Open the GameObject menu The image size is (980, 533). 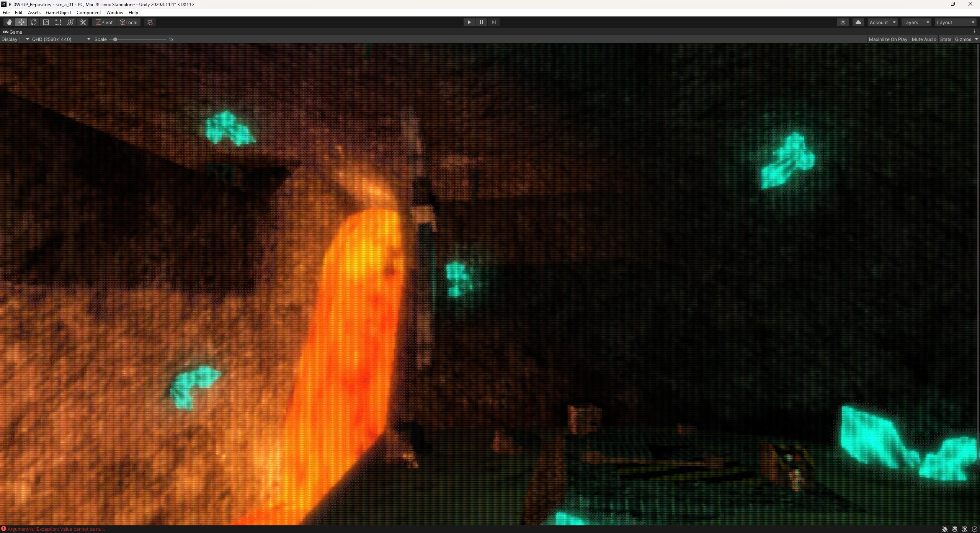click(x=58, y=12)
